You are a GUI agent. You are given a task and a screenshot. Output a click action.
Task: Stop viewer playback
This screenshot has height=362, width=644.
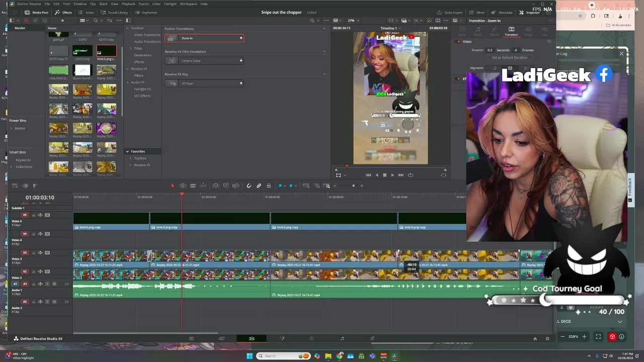(x=384, y=175)
